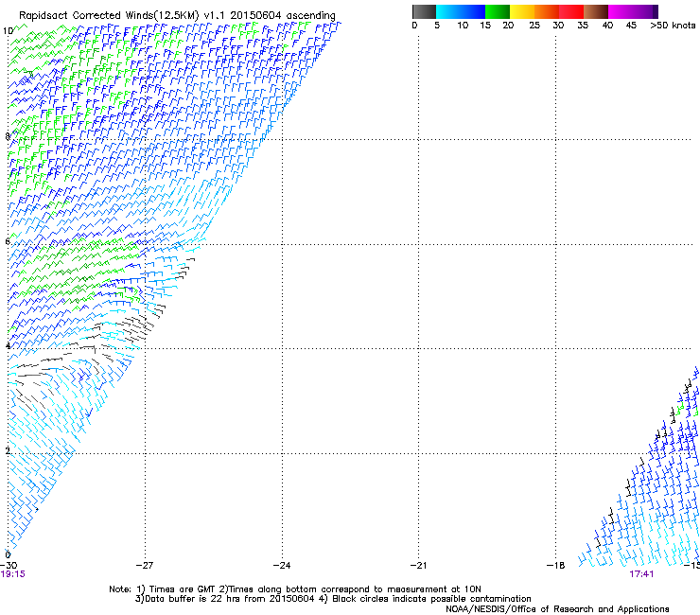Click the note 'Times are GMT'

[x=183, y=589]
